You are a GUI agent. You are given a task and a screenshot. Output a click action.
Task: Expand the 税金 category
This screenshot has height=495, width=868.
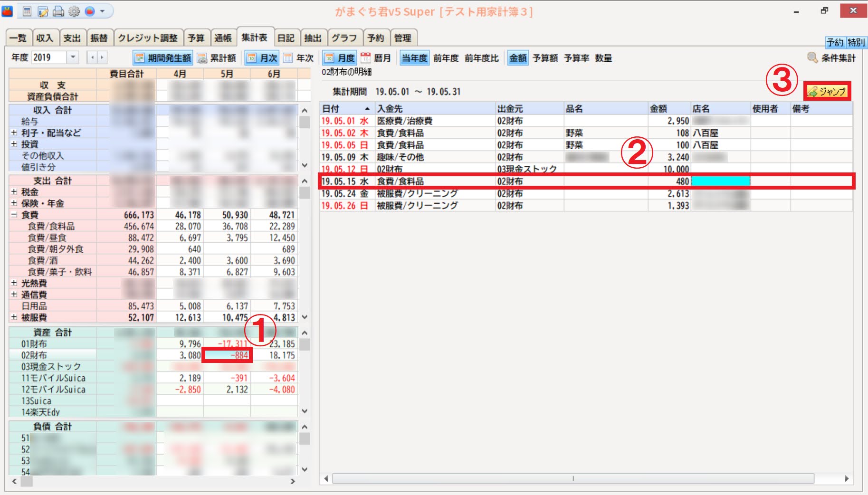[14, 192]
